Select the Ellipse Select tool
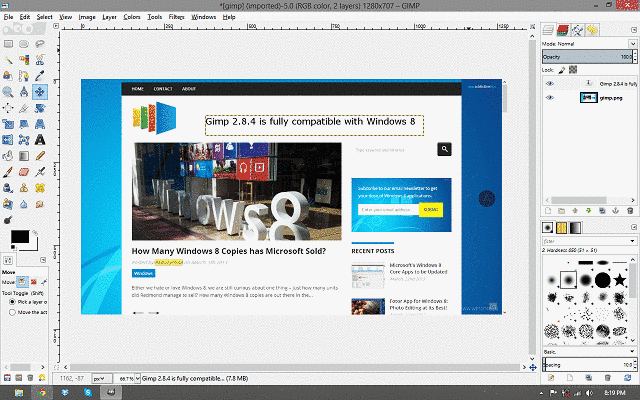This screenshot has width=640, height=400. 24,44
